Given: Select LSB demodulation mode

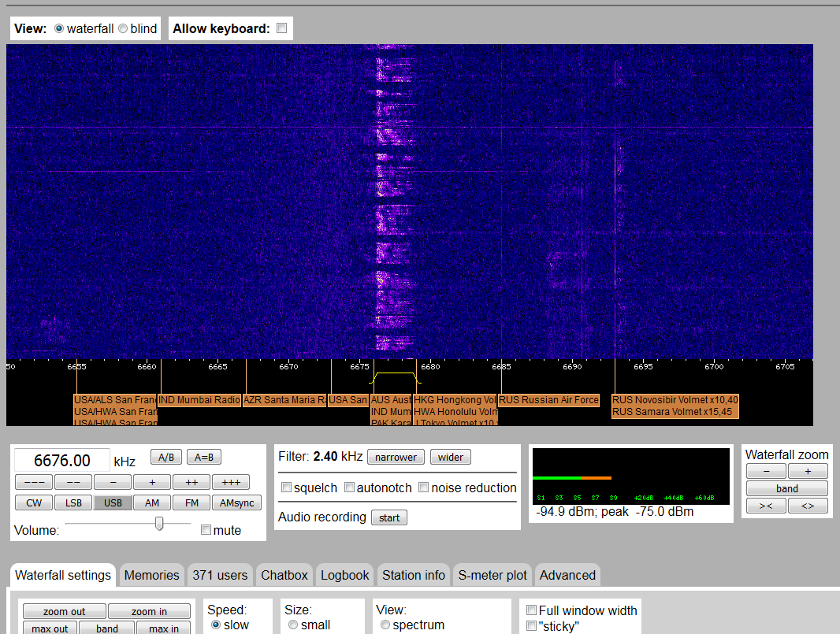Looking at the screenshot, I should pyautogui.click(x=73, y=502).
